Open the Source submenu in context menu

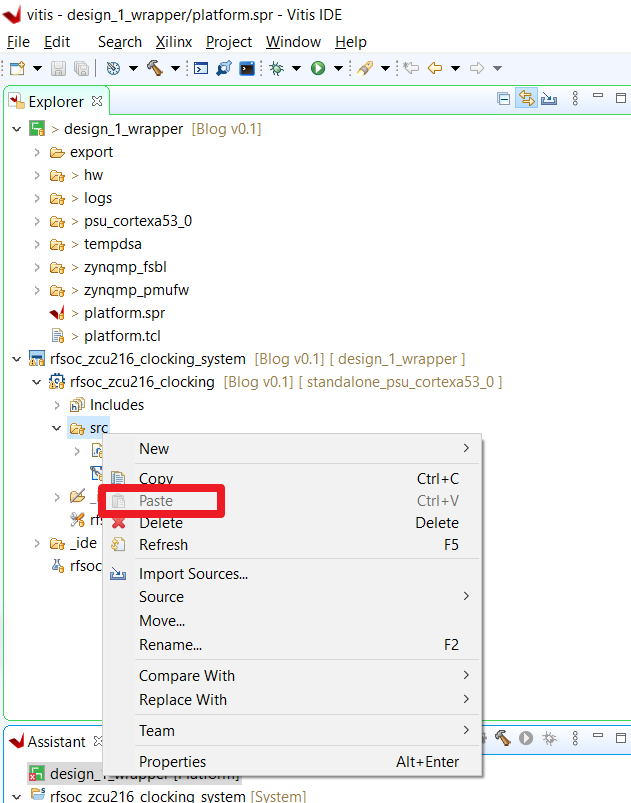point(292,597)
